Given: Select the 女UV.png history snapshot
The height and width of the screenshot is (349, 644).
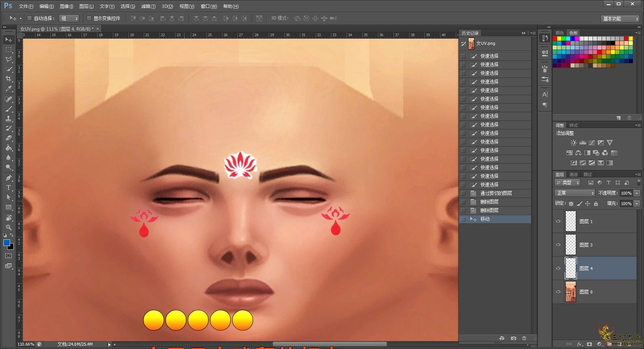Looking at the screenshot, I should tap(495, 44).
